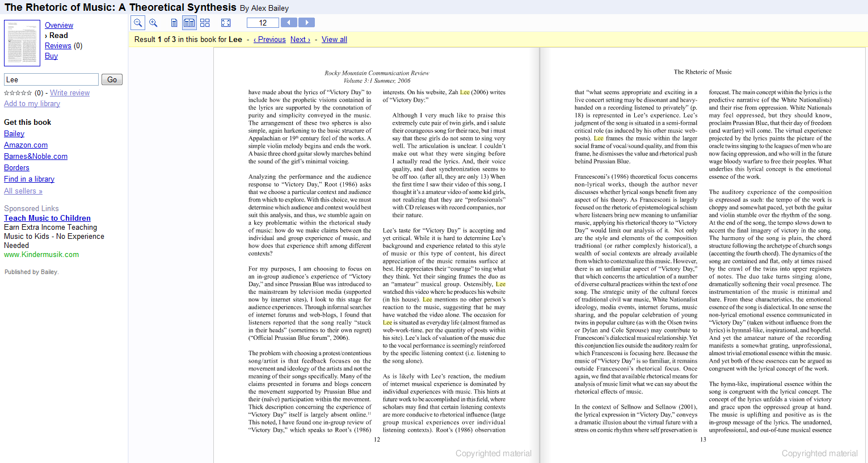Advance to next page with right arrow
This screenshot has height=463, width=868.
tap(306, 23)
